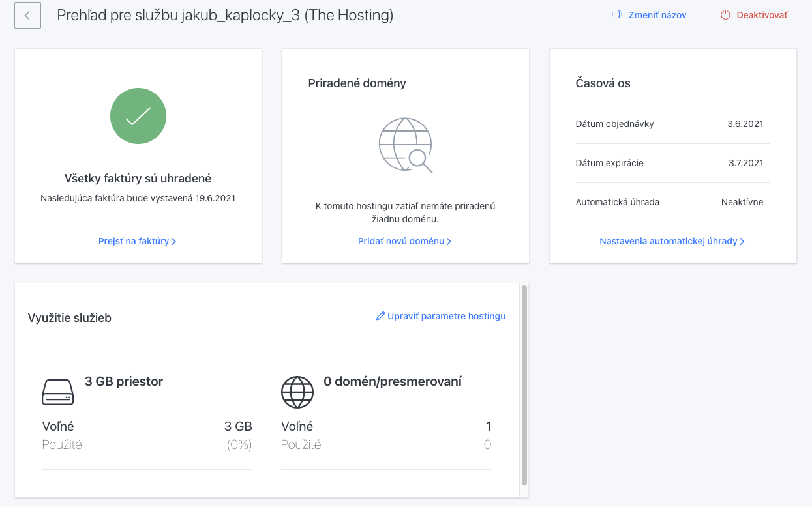Screen dimensions: 812x507
Task: Click the scrollbar in Využitie služieb panel
Action: 524,384
